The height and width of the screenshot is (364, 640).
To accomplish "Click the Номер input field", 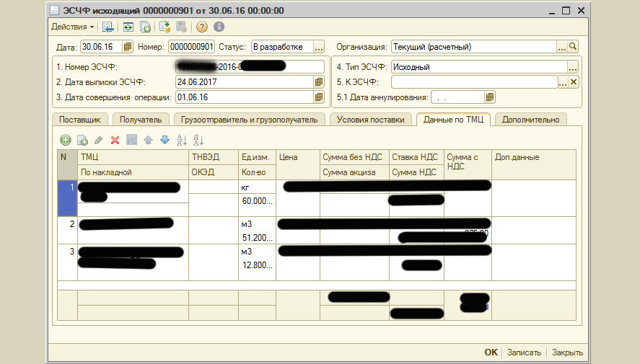I will click(191, 47).
